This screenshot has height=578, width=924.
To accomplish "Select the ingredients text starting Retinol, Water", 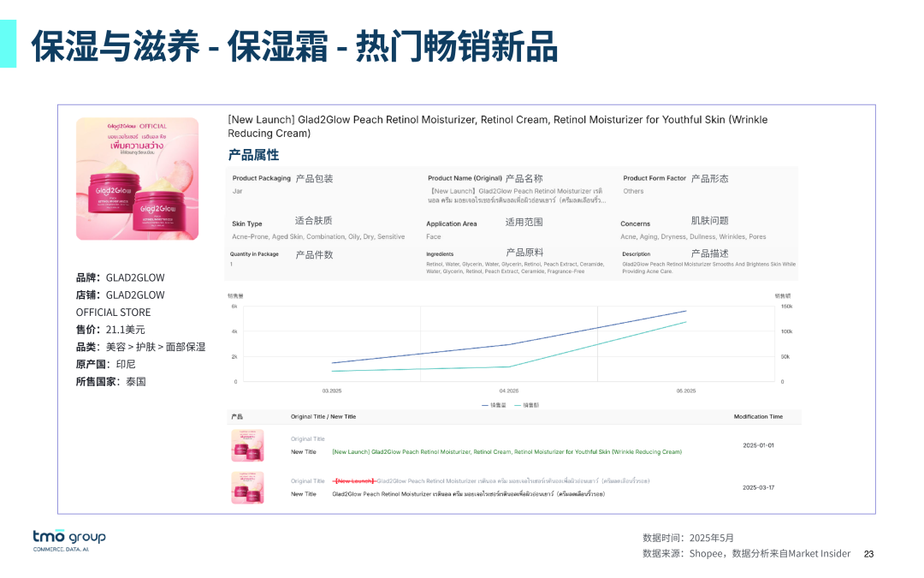I will tap(515, 268).
